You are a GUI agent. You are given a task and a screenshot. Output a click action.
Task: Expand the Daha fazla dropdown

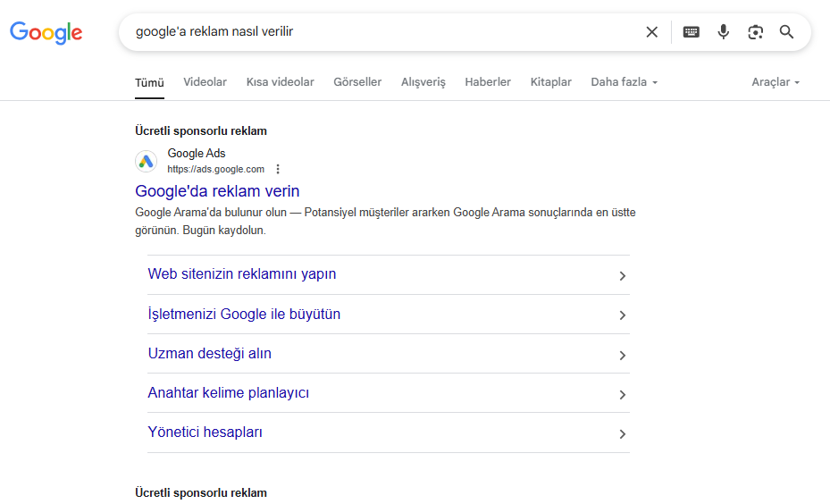click(x=625, y=82)
